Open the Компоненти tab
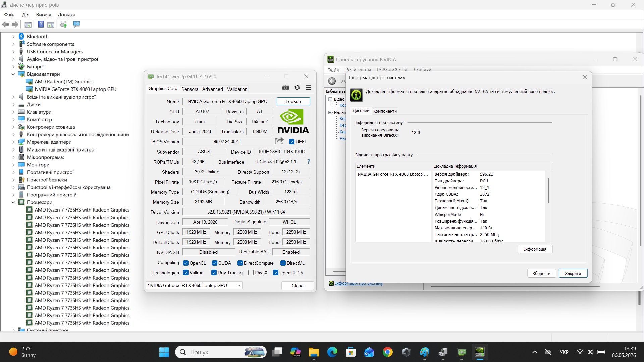The image size is (644, 362). click(385, 111)
